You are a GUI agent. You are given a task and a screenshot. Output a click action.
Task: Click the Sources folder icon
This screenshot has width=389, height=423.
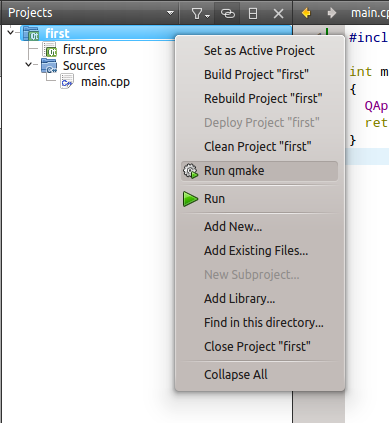coord(49,66)
